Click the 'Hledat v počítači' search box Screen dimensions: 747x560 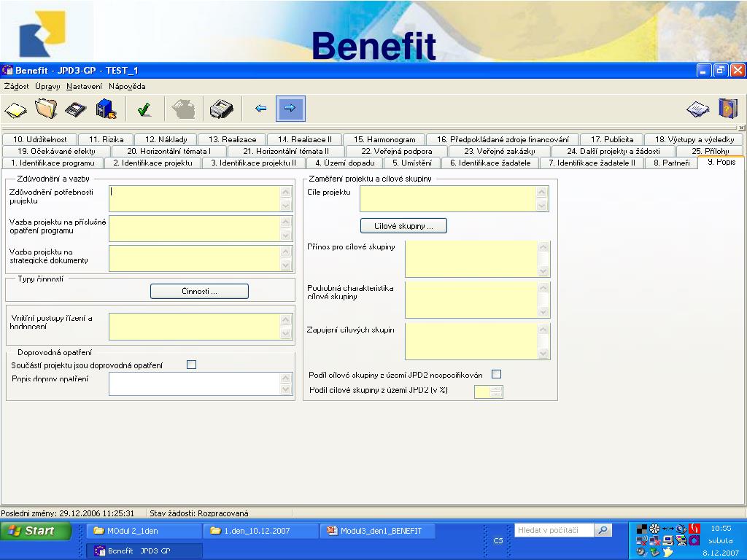click(x=554, y=530)
